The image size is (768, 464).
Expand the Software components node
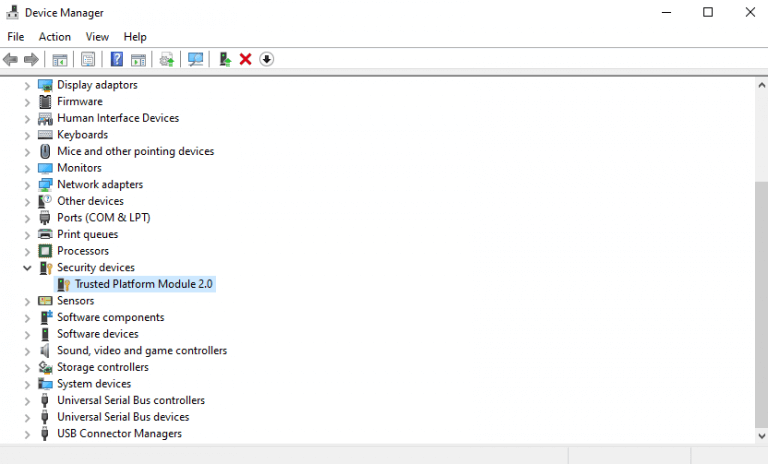27,318
